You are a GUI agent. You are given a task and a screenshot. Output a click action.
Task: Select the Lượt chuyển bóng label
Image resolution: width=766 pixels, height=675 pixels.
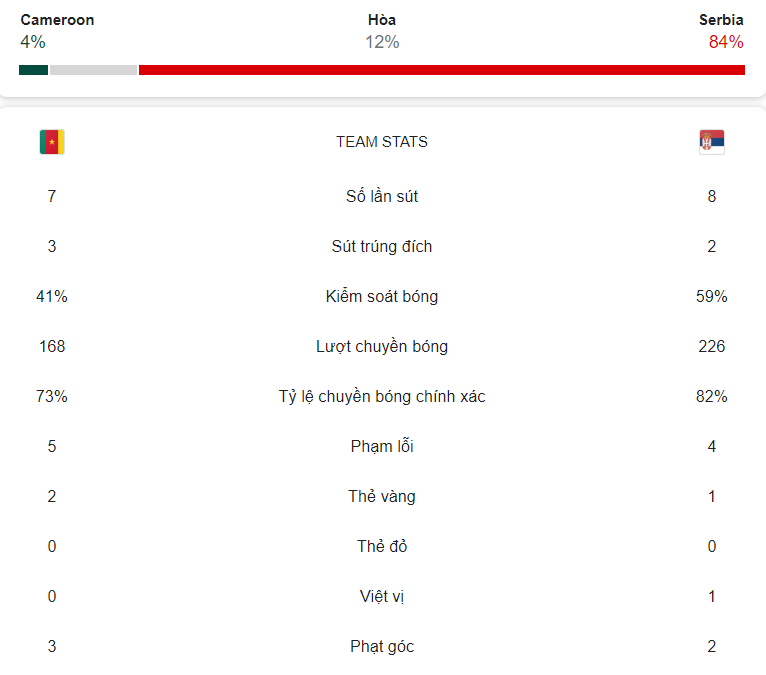click(382, 346)
